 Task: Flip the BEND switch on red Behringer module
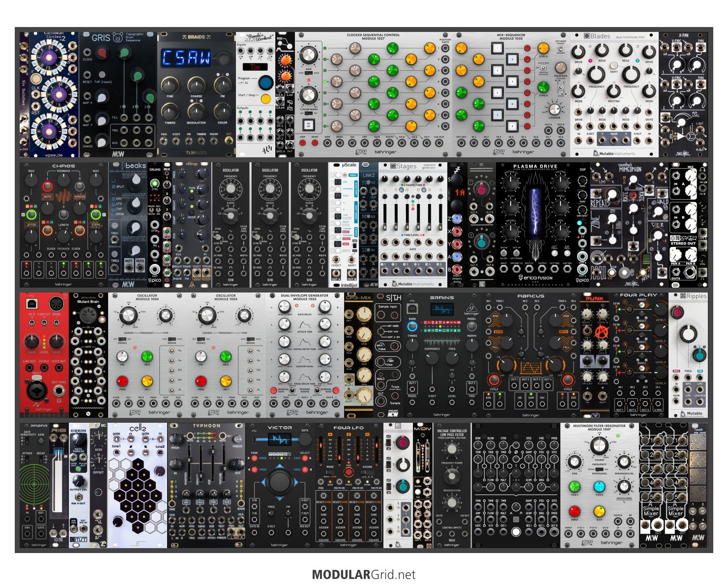click(57, 322)
